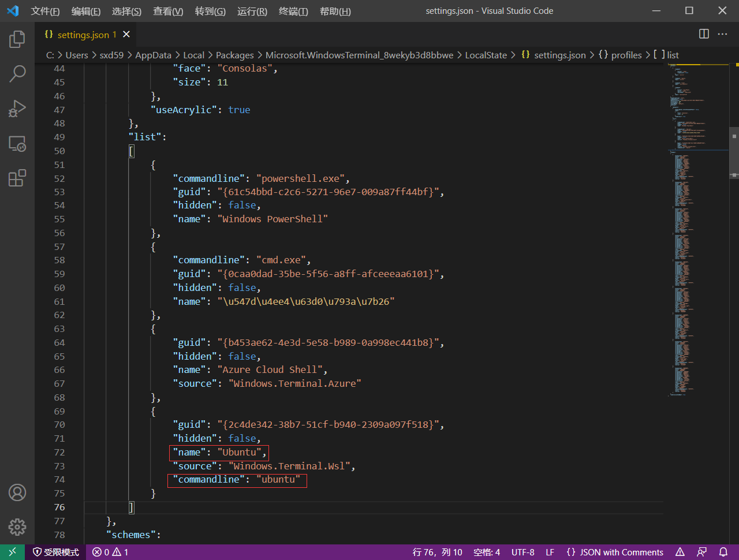Open the remote window indicator
Viewport: 739px width, 560px height.
tap(12, 552)
